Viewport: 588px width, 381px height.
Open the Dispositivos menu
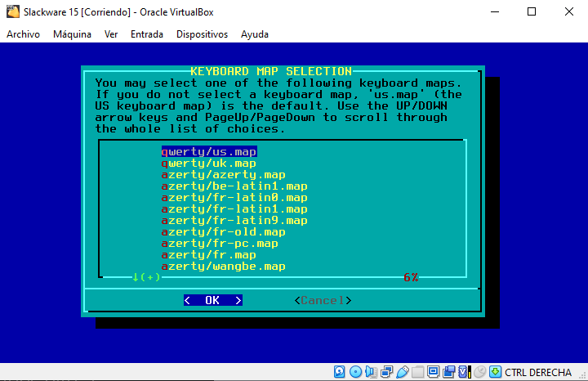click(x=203, y=34)
